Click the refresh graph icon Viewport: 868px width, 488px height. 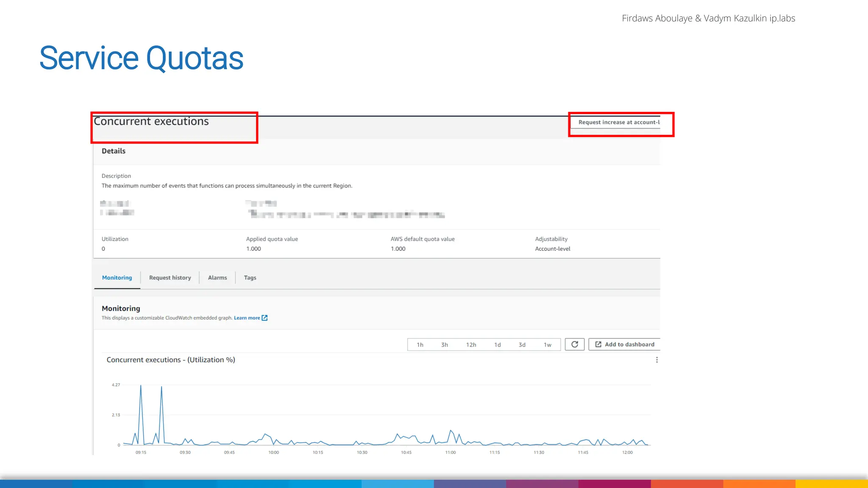[x=574, y=344]
